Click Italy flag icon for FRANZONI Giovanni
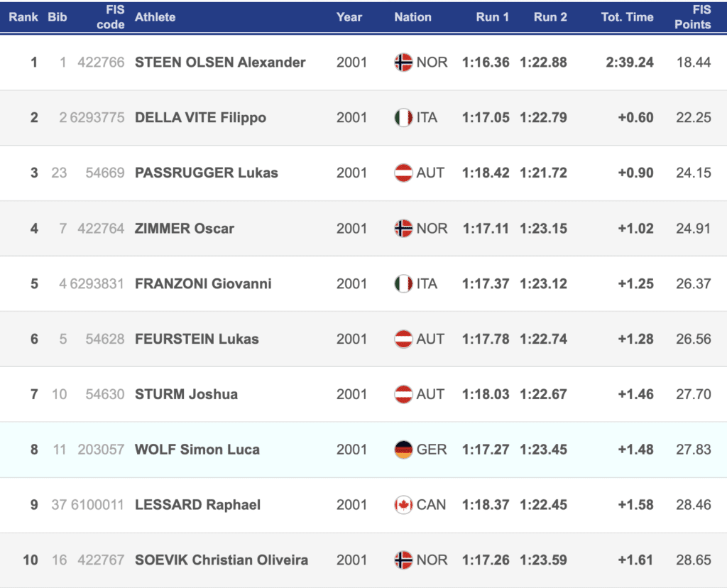 (403, 283)
